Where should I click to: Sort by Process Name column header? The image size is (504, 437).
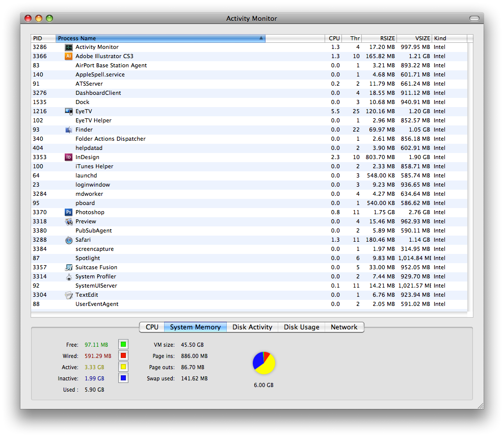tap(161, 38)
